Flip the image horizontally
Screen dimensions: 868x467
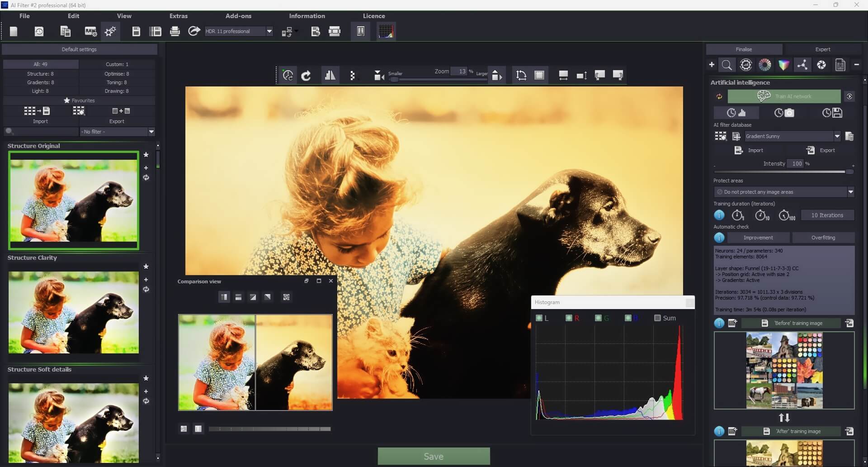pyautogui.click(x=330, y=75)
